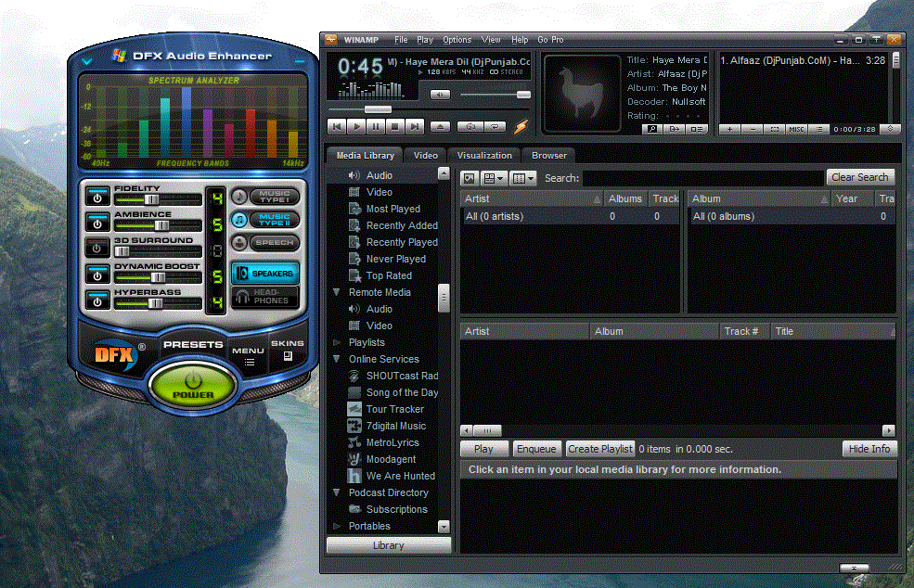This screenshot has height=588, width=914.
Task: Skip to next track in Winamp
Action: coord(414,126)
